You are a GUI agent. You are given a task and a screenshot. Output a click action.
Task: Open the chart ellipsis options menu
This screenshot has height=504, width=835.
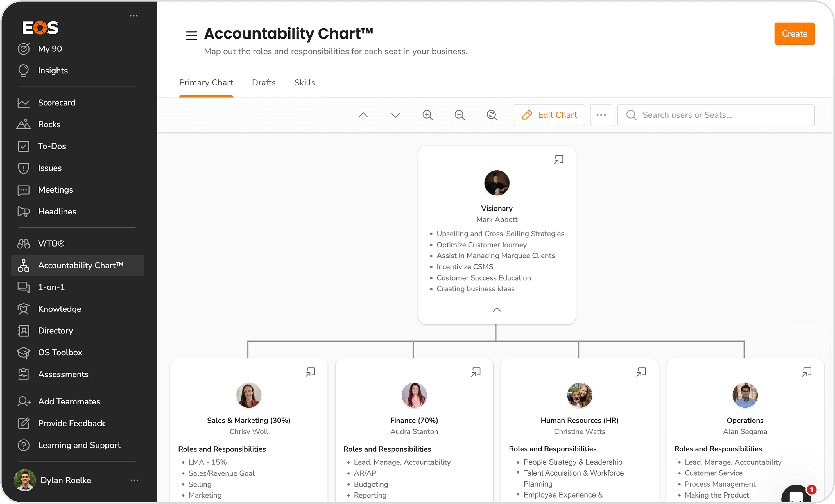click(x=601, y=115)
